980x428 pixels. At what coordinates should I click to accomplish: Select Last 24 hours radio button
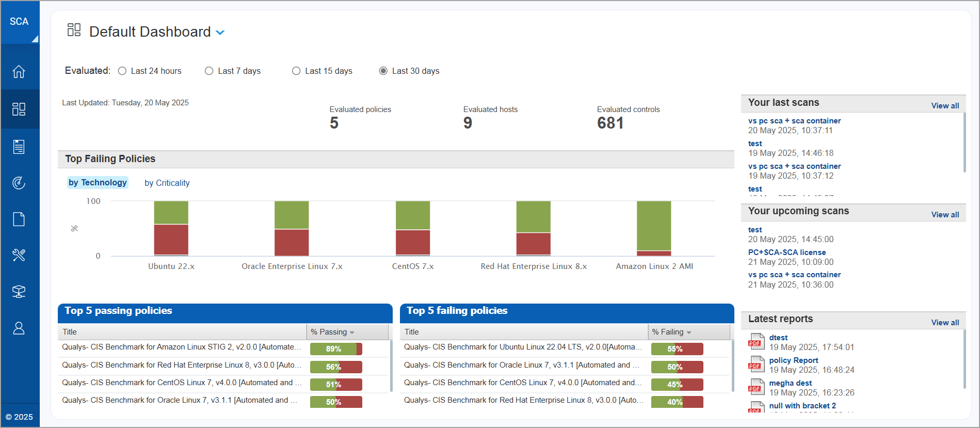pos(122,71)
